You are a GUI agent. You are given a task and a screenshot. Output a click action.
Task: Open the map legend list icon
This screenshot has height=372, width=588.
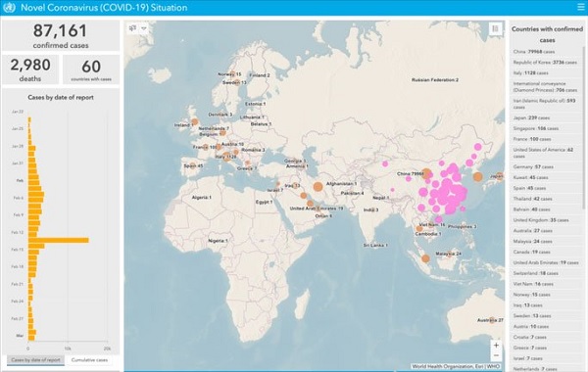tap(495, 28)
